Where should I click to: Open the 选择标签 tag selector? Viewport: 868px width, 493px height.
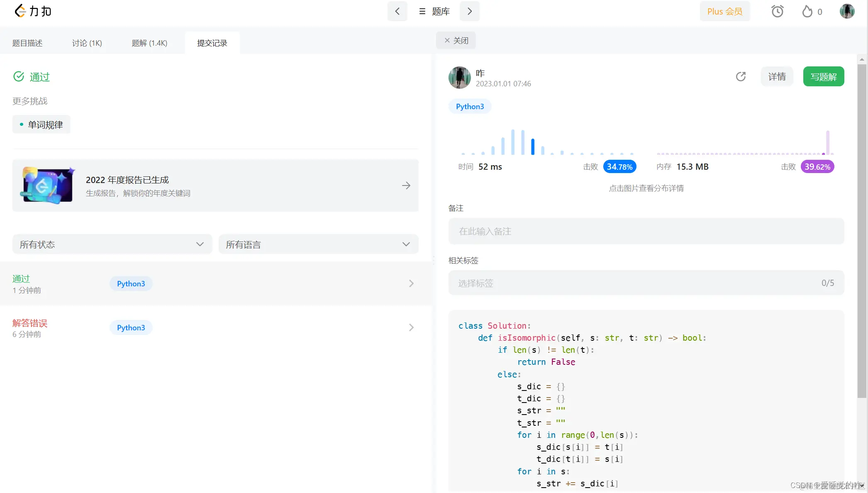click(x=646, y=283)
